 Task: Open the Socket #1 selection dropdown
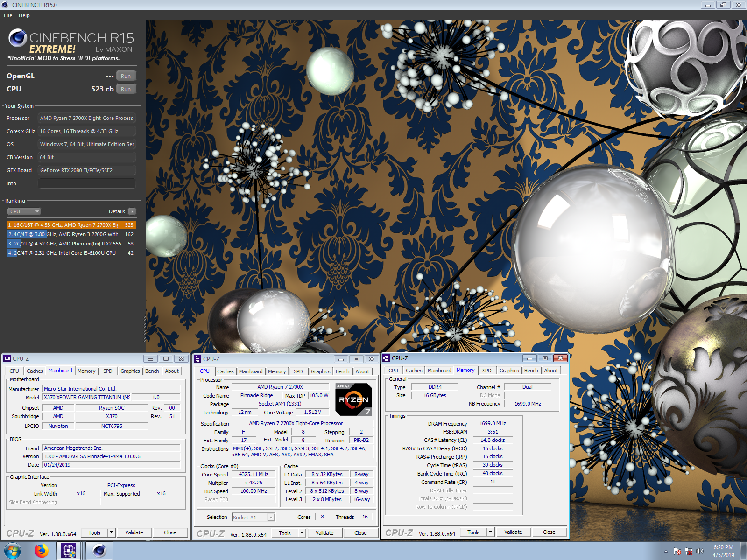(253, 517)
